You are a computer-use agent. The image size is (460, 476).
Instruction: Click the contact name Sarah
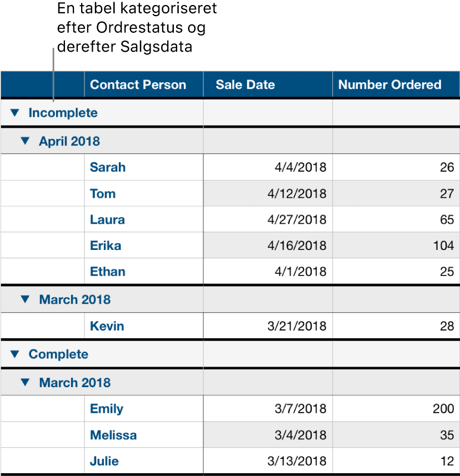(x=107, y=167)
